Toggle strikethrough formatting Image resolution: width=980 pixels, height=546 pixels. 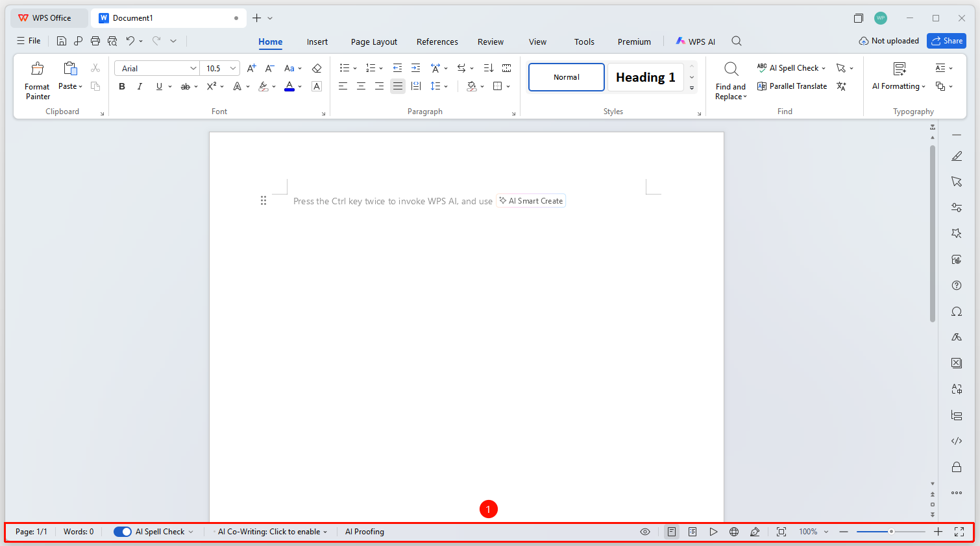[x=186, y=86]
